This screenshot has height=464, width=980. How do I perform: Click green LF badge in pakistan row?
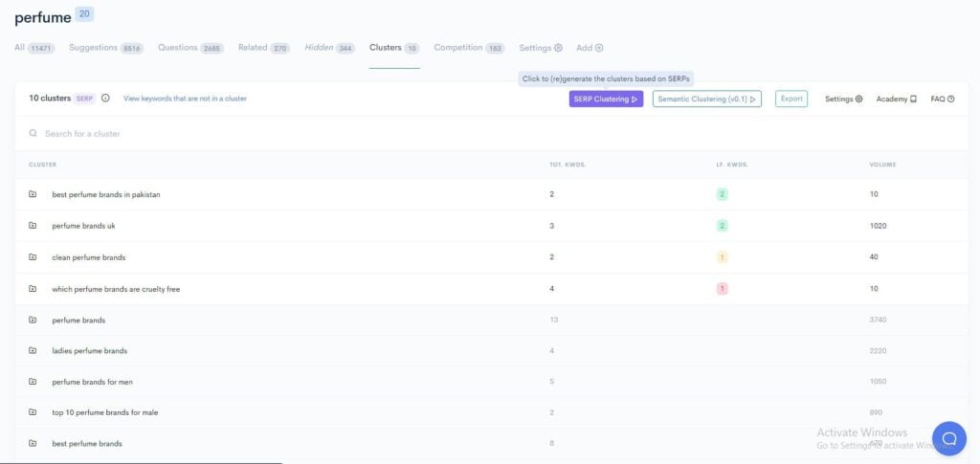point(722,194)
